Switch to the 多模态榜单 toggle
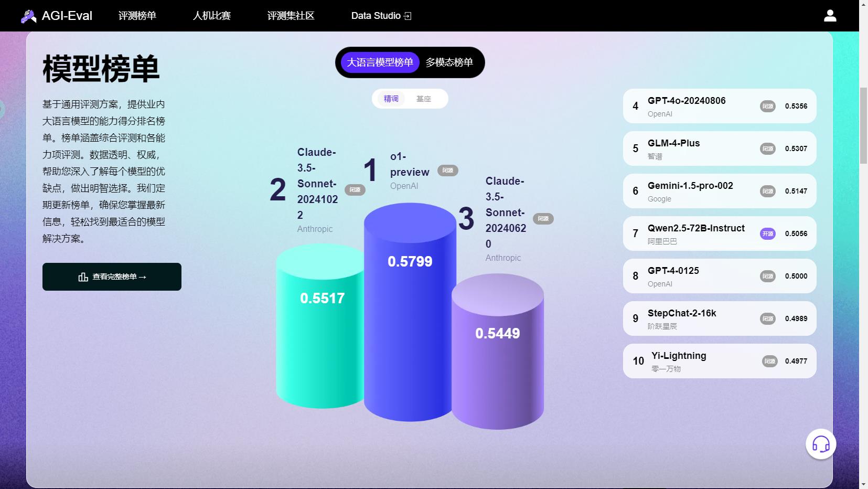This screenshot has height=489, width=868. 449,62
